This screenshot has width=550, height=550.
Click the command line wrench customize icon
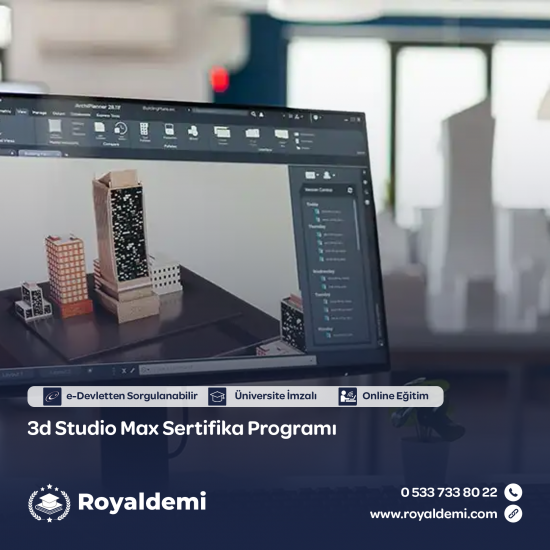pyautogui.click(x=132, y=370)
